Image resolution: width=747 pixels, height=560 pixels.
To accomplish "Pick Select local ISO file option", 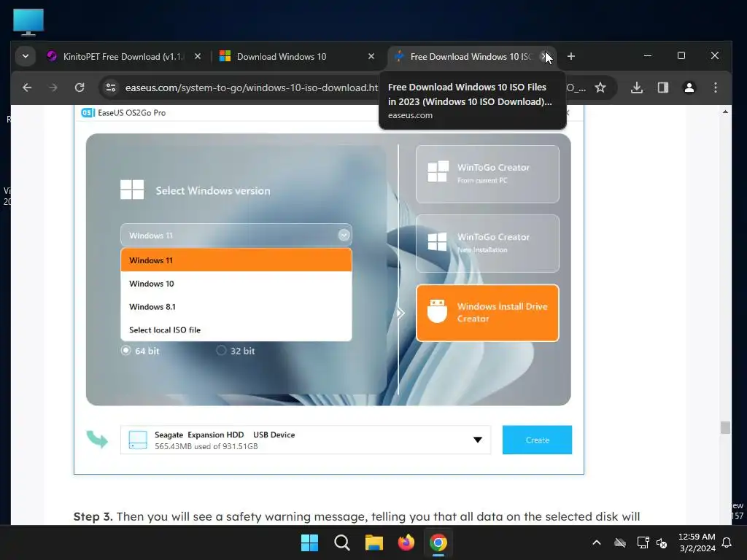I will point(236,330).
